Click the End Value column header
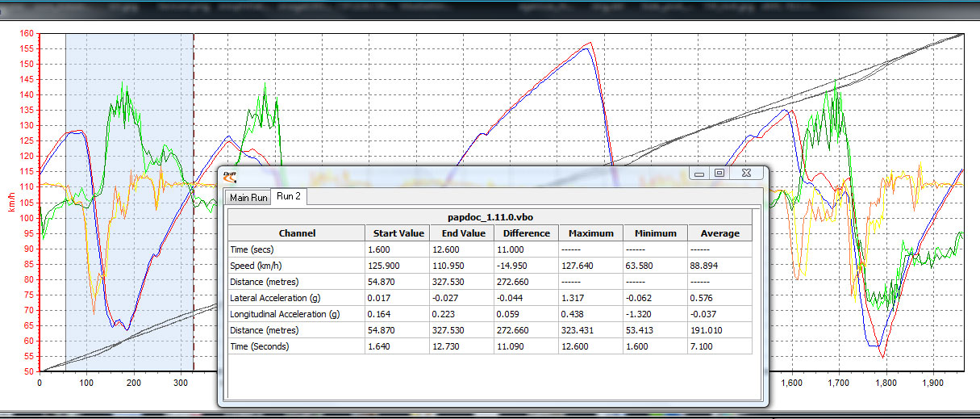This screenshot has width=980, height=419. point(462,233)
